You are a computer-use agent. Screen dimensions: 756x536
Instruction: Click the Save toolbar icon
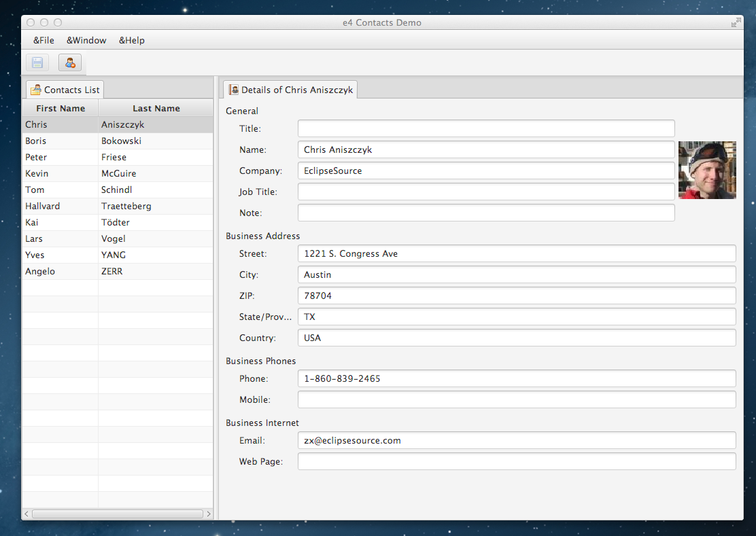pyautogui.click(x=37, y=63)
